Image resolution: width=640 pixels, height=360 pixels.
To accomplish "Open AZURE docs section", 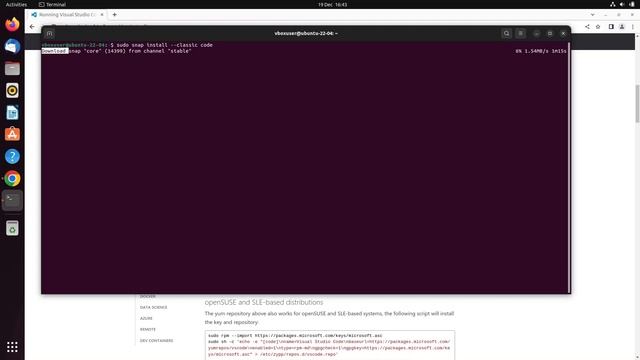I will 146,318.
